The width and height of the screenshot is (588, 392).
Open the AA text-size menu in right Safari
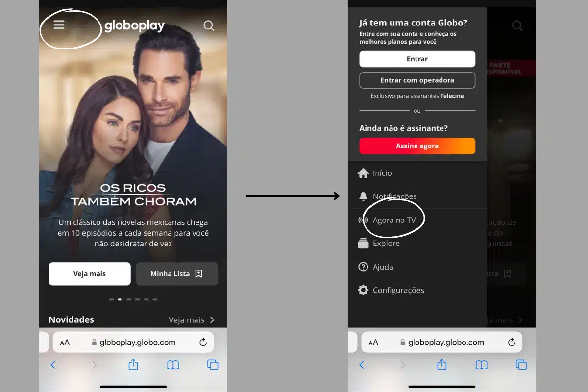click(x=373, y=343)
